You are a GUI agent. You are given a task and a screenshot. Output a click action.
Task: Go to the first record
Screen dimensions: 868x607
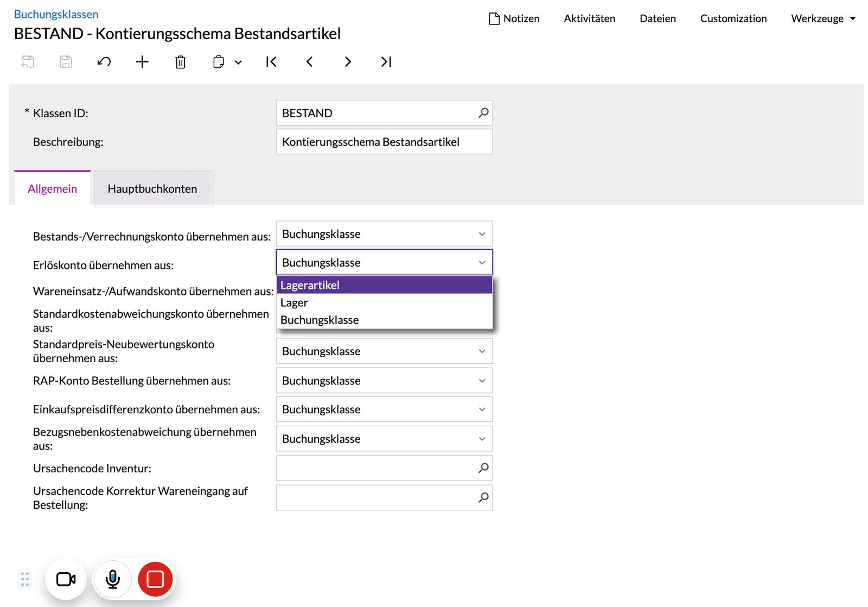[x=271, y=62]
